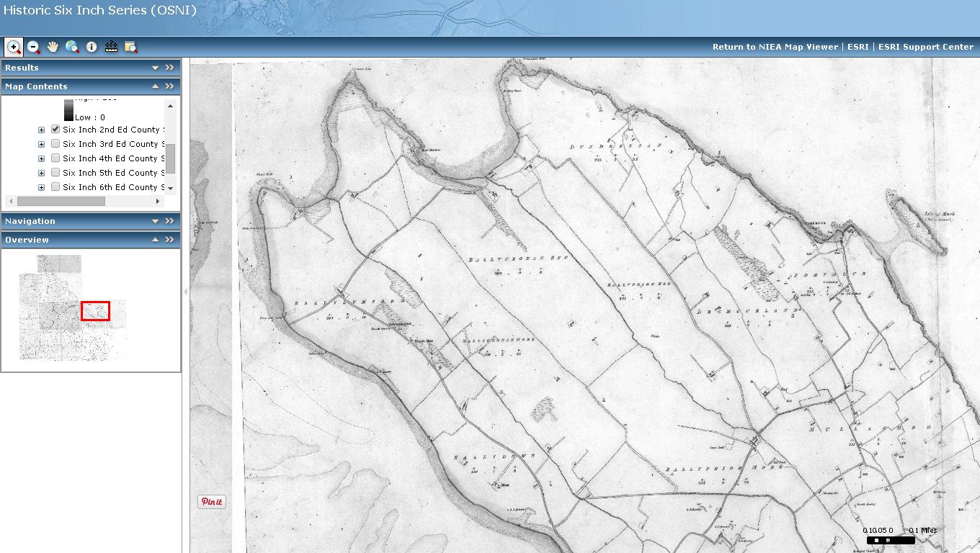Expand the Results panel
This screenshot has width=980, height=553.
click(x=156, y=67)
